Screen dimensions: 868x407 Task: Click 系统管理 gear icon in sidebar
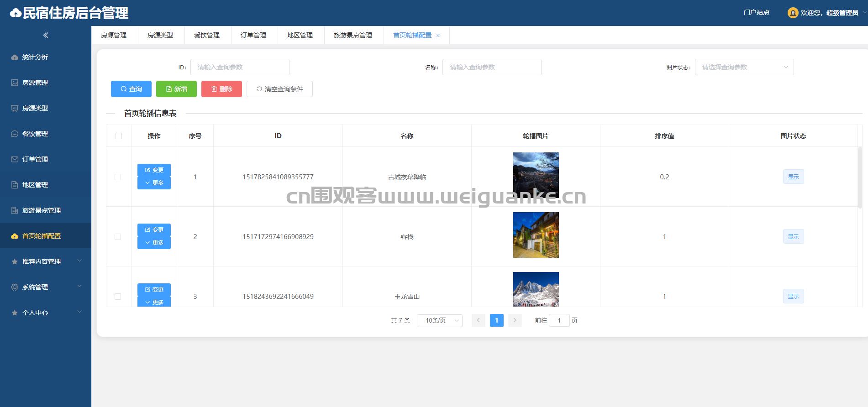coord(15,287)
